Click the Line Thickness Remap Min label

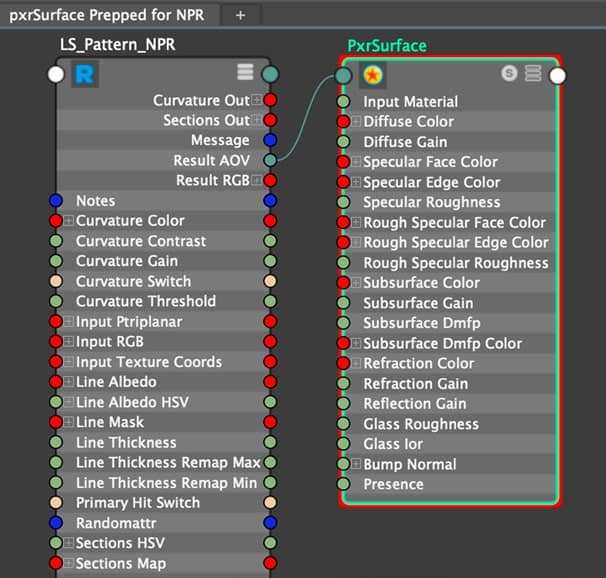pyautogui.click(x=166, y=483)
